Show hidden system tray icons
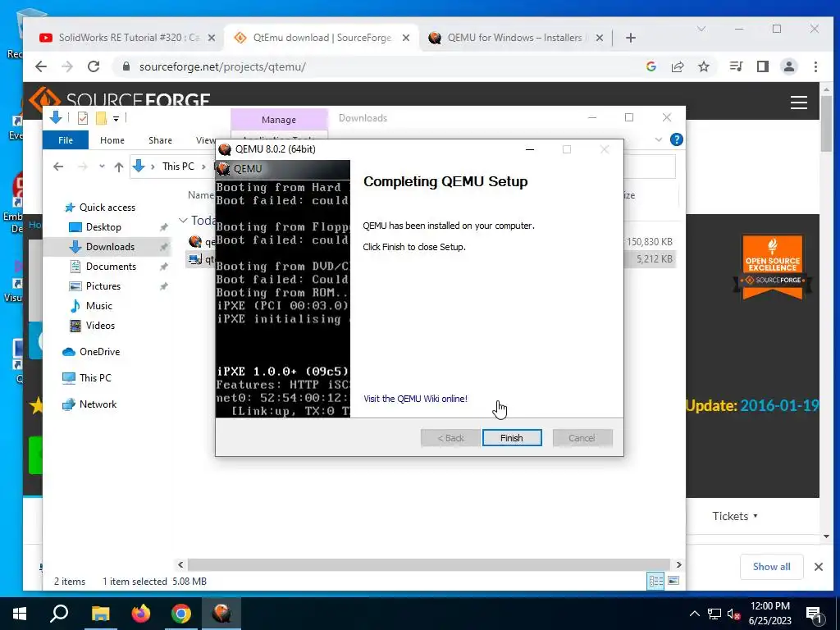 pos(694,614)
